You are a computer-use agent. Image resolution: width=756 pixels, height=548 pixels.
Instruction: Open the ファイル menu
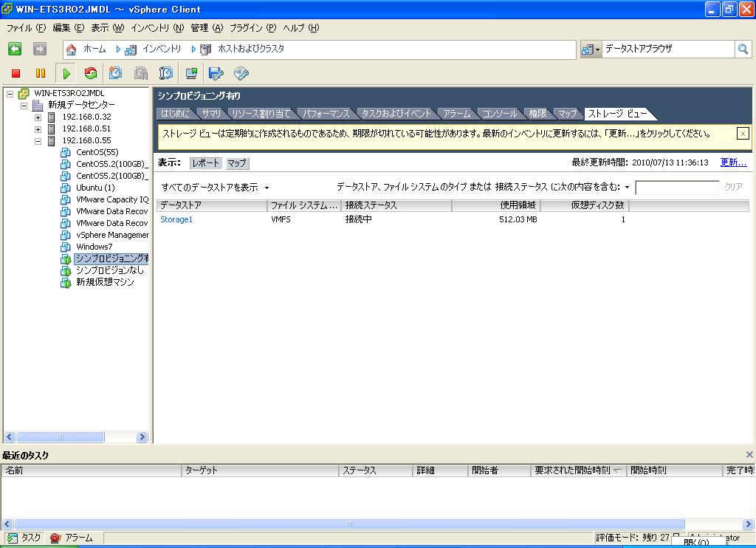(26, 28)
